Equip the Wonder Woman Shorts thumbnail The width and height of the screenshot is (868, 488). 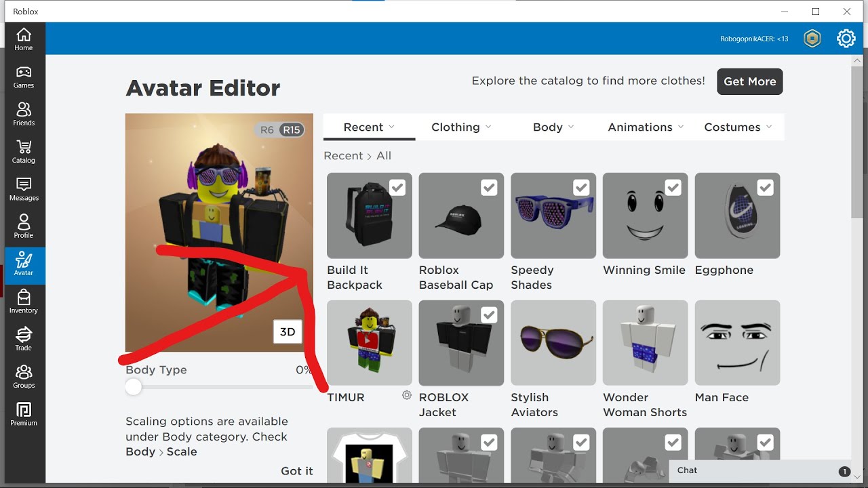point(646,343)
